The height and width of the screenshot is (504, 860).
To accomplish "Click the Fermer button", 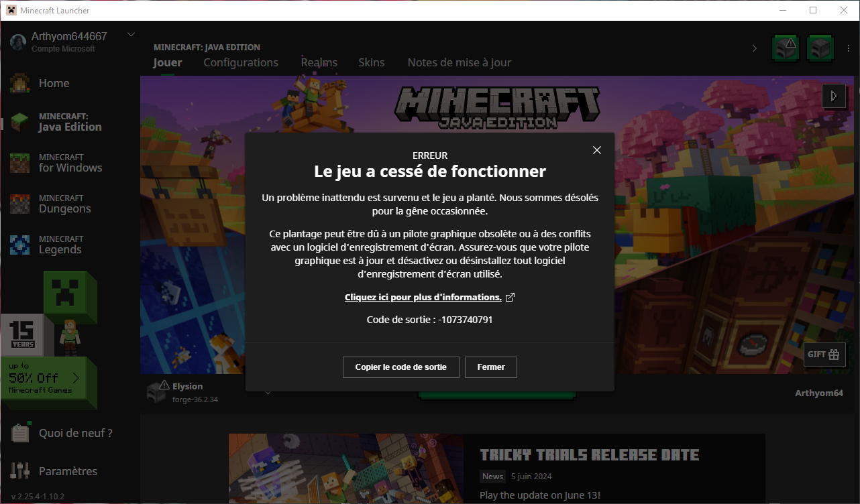I will click(491, 367).
